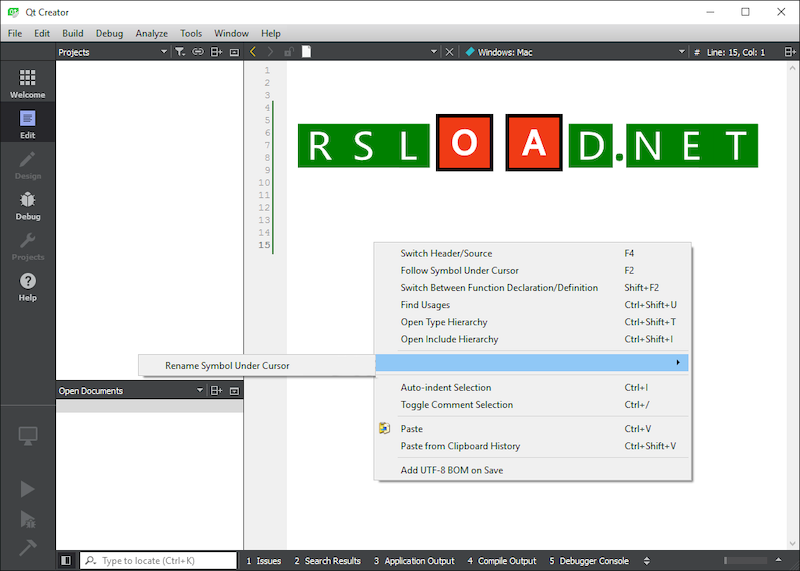800x571 pixels.
Task: Open the document selector dropdown arrow
Action: (x=434, y=52)
